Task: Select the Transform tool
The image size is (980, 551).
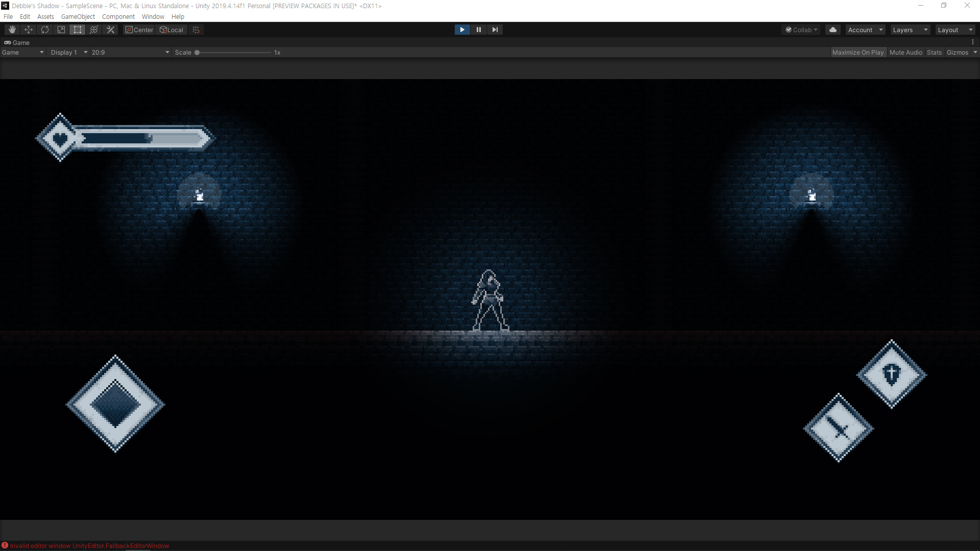Action: click(94, 30)
